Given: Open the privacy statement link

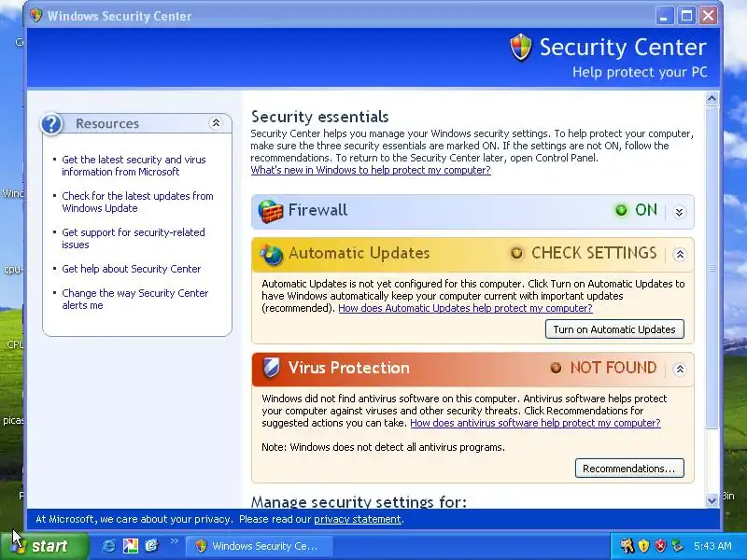Looking at the screenshot, I should click(358, 519).
